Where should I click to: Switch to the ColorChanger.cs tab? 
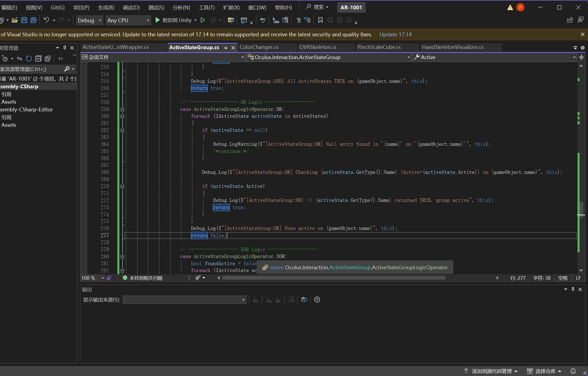click(x=259, y=47)
